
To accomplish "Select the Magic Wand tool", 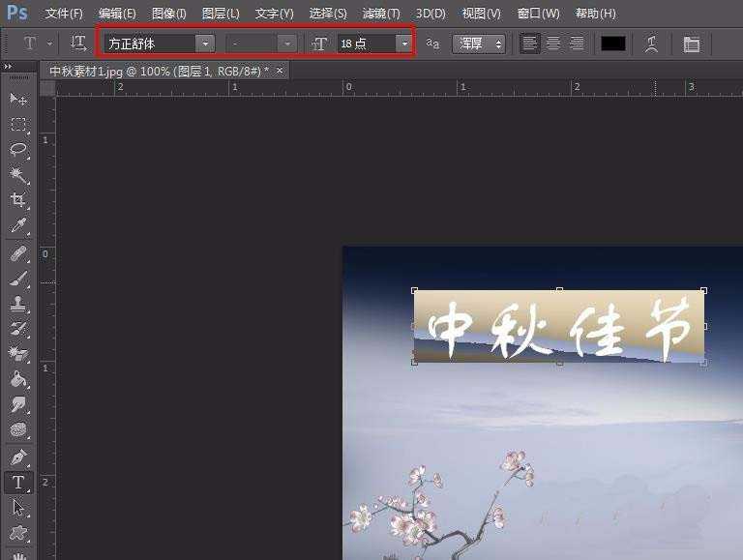I will 18,175.
